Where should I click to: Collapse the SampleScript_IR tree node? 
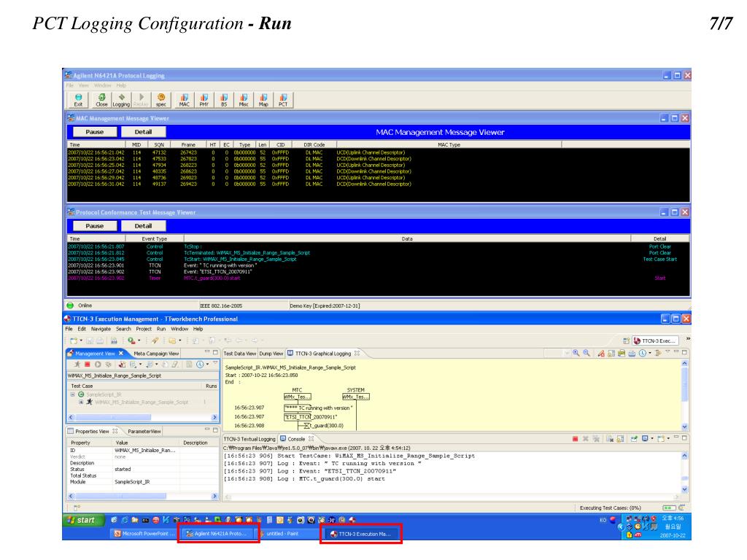(x=73, y=394)
